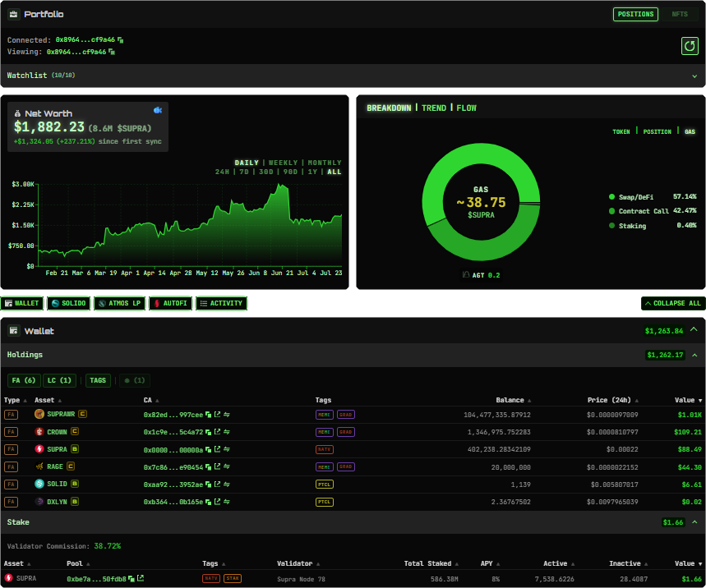Click the Staking legend dot
The height and width of the screenshot is (588, 706).
(611, 225)
